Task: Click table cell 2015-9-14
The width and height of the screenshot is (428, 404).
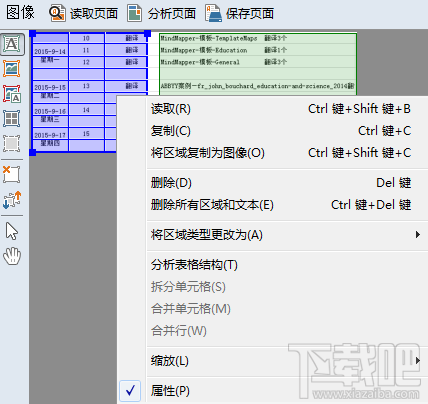Action: click(50, 51)
